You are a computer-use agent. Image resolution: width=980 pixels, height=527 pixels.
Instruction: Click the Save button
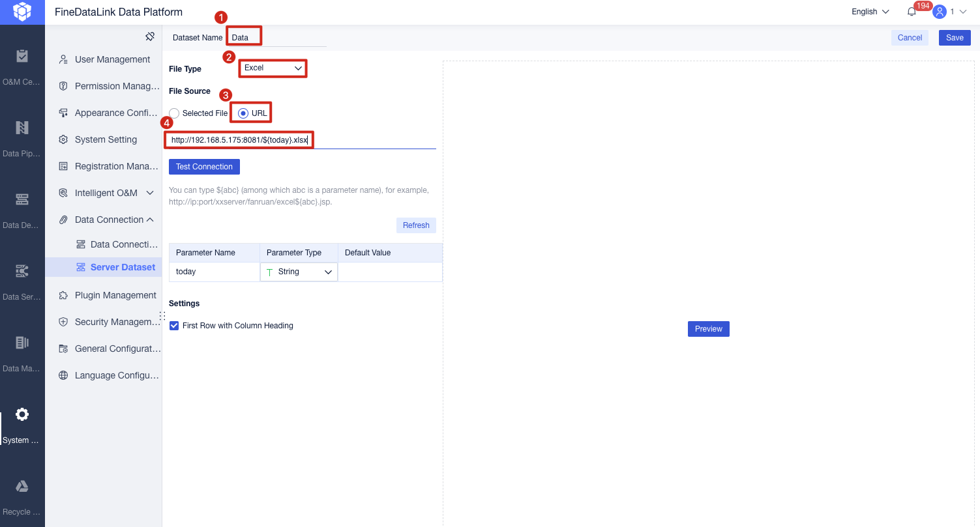coord(955,38)
